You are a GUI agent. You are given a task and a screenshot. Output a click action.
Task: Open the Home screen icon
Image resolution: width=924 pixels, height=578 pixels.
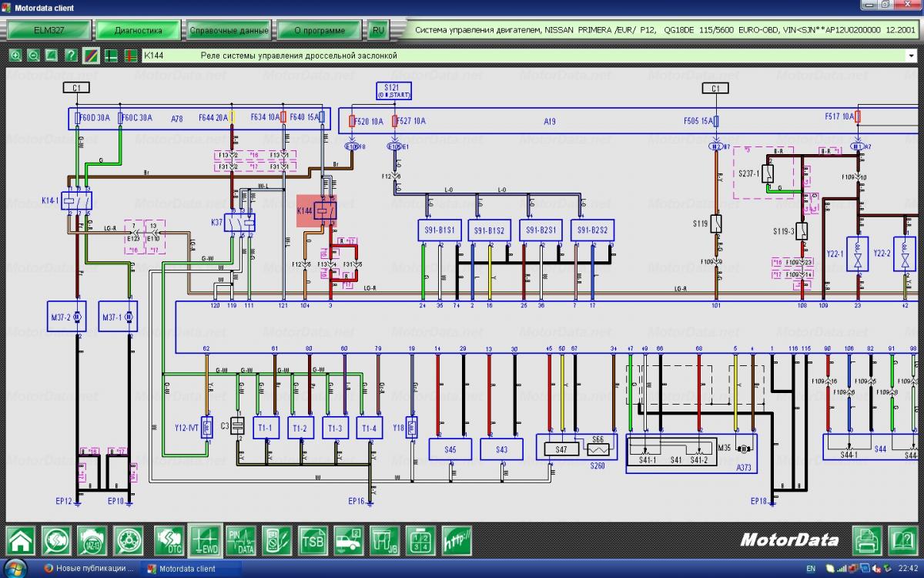[21, 540]
